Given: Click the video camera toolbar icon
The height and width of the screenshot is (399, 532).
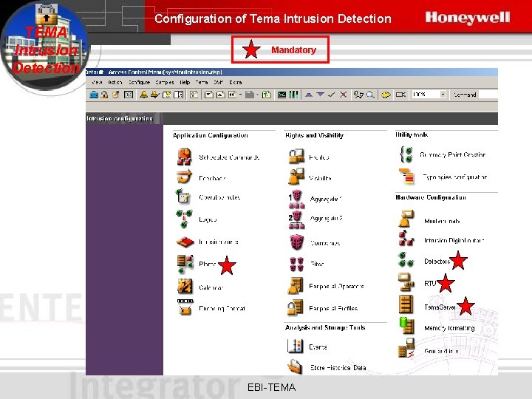Looking at the screenshot, I should (400, 95).
